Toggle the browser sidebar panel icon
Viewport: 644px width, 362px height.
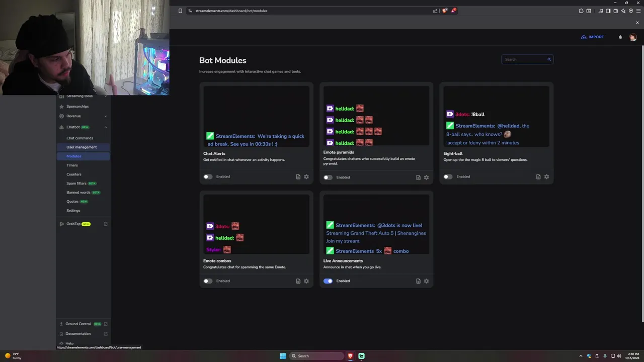(x=608, y=11)
